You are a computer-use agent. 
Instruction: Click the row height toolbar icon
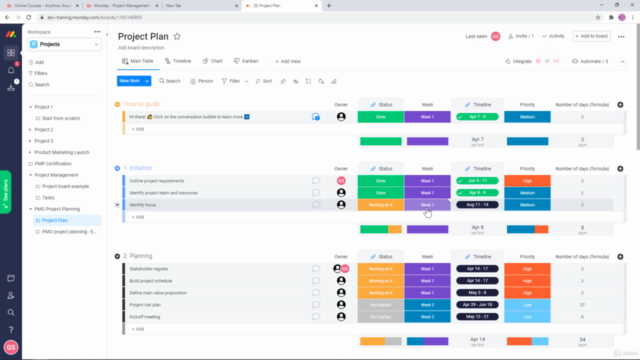pos(308,81)
